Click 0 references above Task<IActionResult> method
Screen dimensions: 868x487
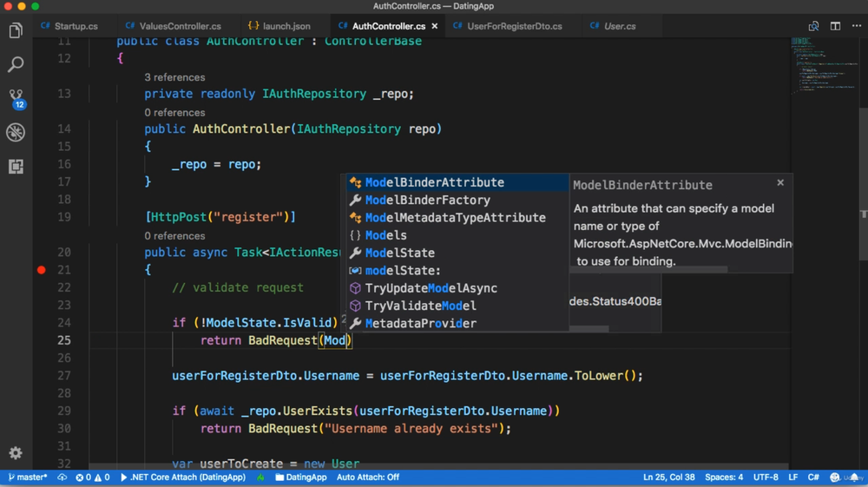click(x=174, y=236)
